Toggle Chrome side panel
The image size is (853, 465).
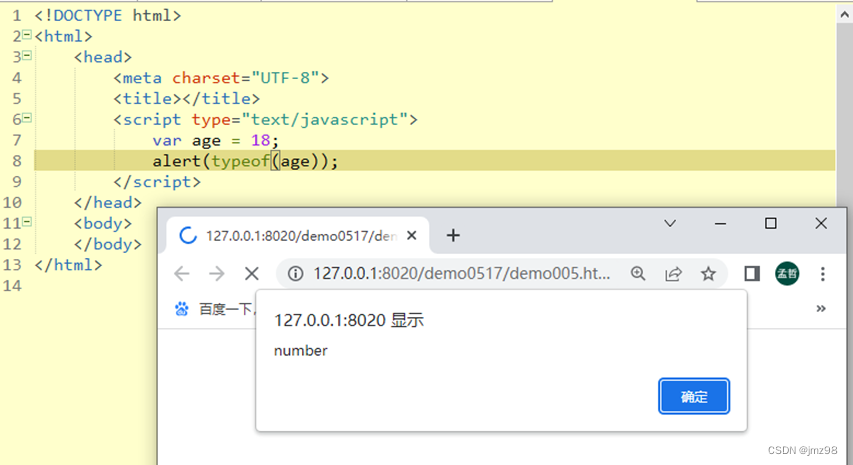coord(752,274)
